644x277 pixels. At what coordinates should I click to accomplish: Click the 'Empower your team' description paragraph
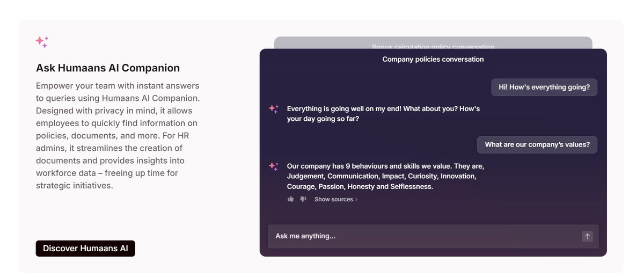(118, 135)
